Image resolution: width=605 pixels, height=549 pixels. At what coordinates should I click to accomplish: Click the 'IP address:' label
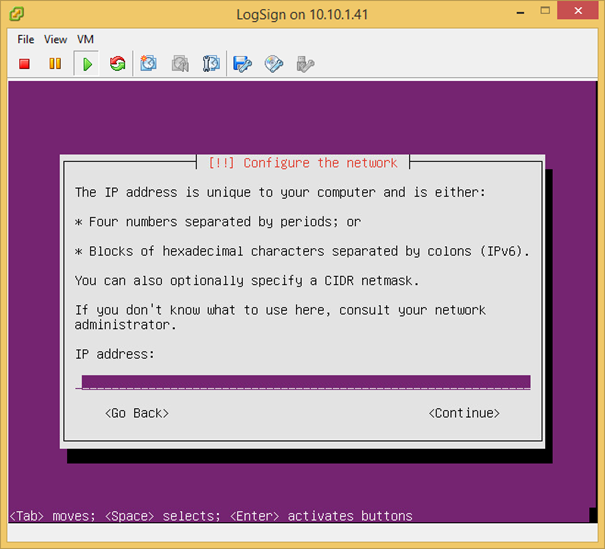[x=115, y=354]
